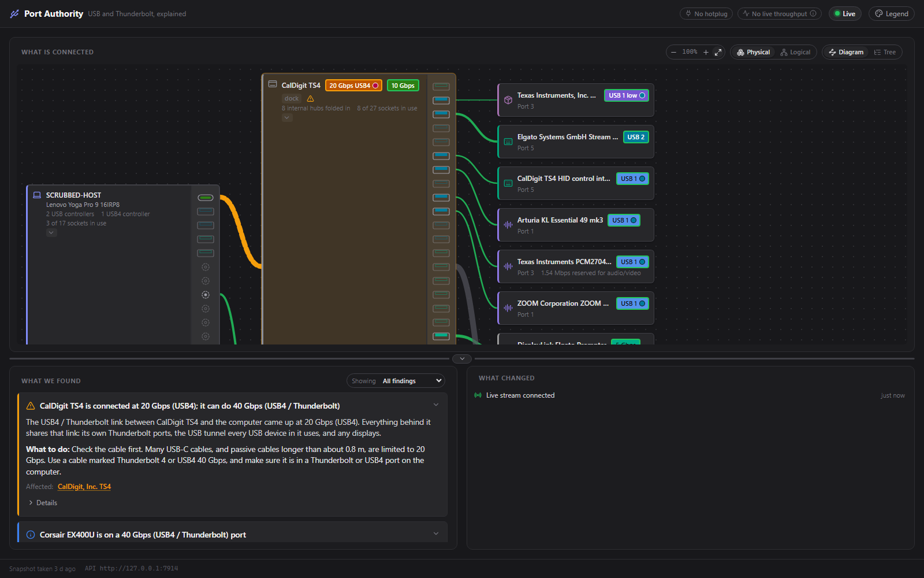Image resolution: width=924 pixels, height=578 pixels.
Task: Expand the Details disclosure
Action: point(42,503)
